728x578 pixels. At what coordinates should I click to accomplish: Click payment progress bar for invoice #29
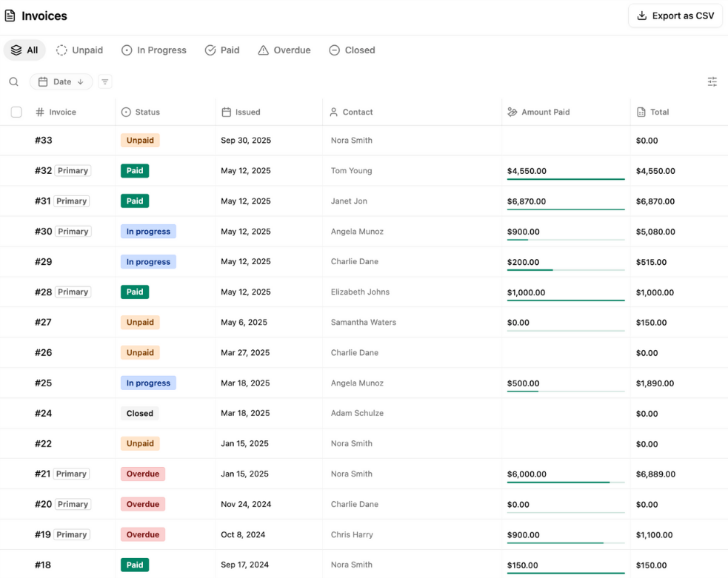pos(566,270)
